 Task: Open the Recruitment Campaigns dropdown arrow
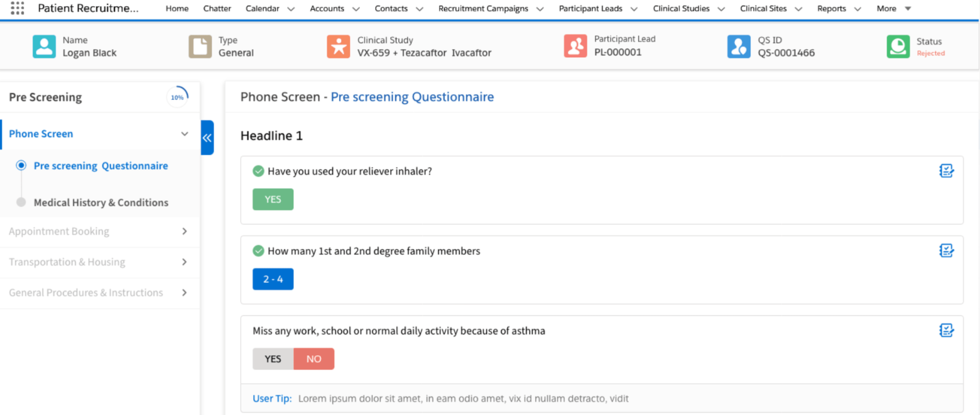pos(540,9)
